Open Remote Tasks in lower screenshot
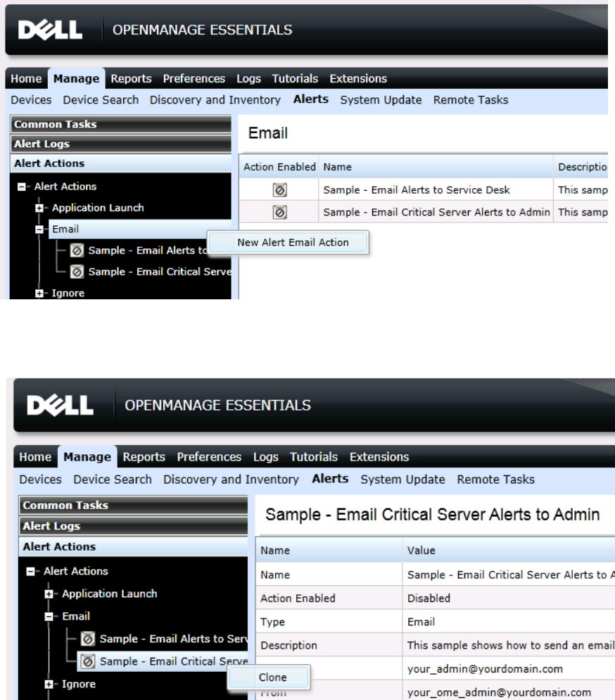Viewport: 615px width, 700px height. click(x=495, y=480)
